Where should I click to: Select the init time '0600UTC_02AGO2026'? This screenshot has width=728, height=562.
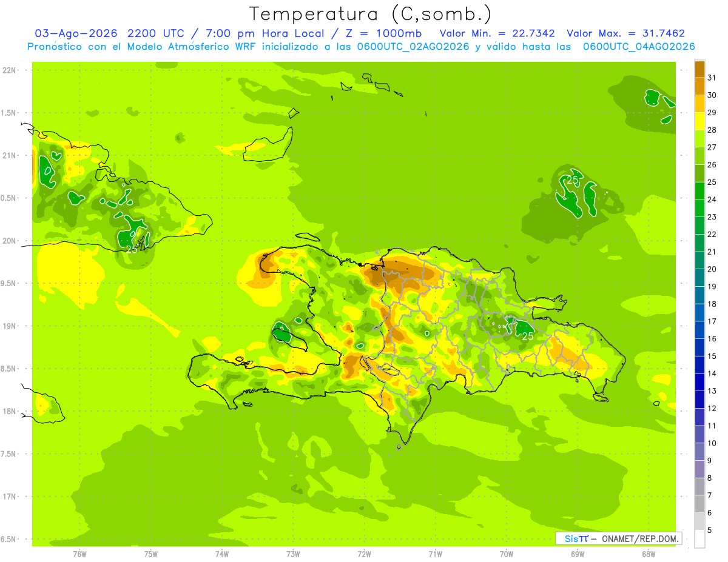pyautogui.click(x=413, y=47)
